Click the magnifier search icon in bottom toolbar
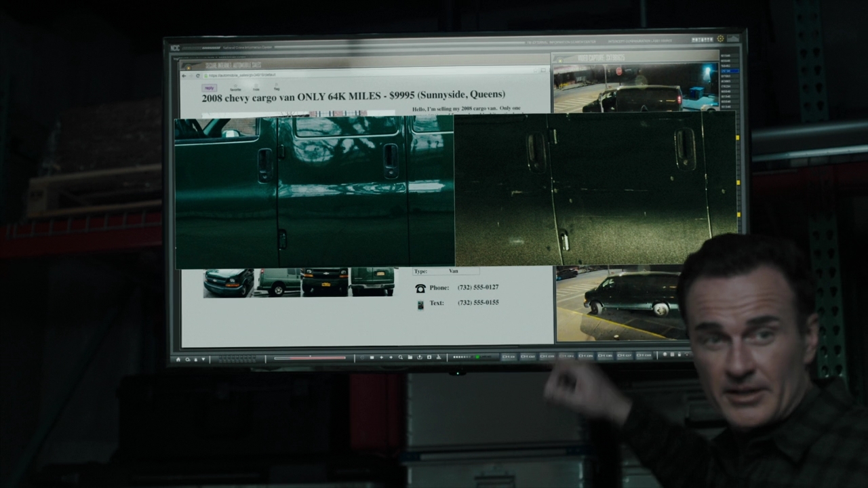The width and height of the screenshot is (868, 488). 400,357
